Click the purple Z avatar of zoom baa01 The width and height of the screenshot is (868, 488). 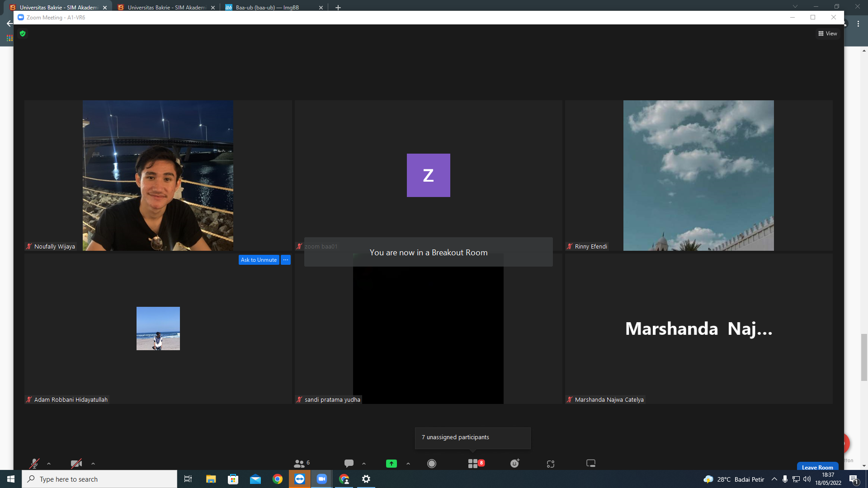[429, 175]
